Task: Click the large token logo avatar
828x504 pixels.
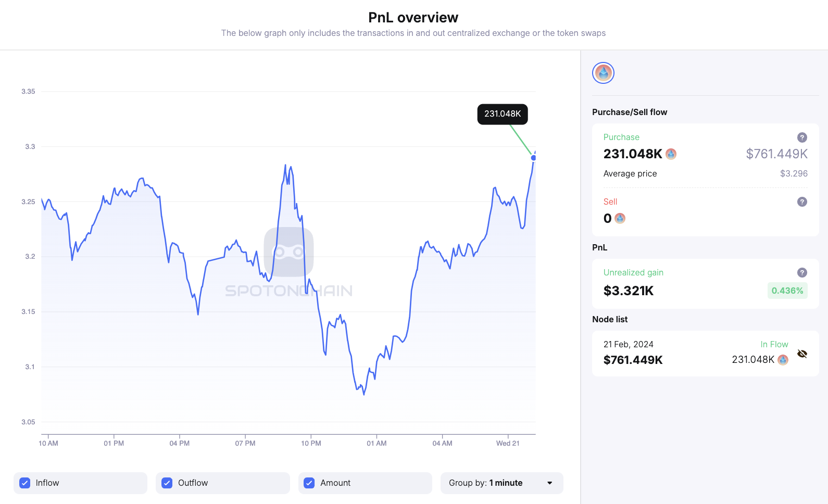Action: (x=603, y=73)
